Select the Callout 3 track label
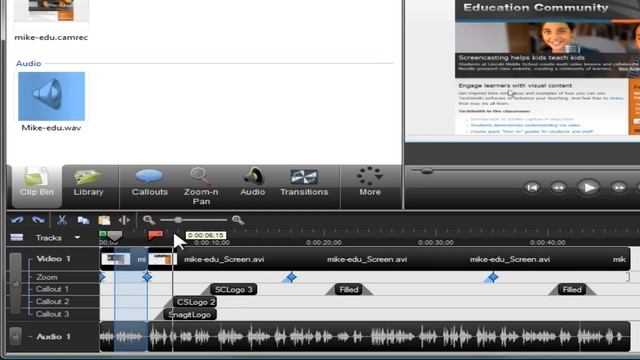 (52, 314)
